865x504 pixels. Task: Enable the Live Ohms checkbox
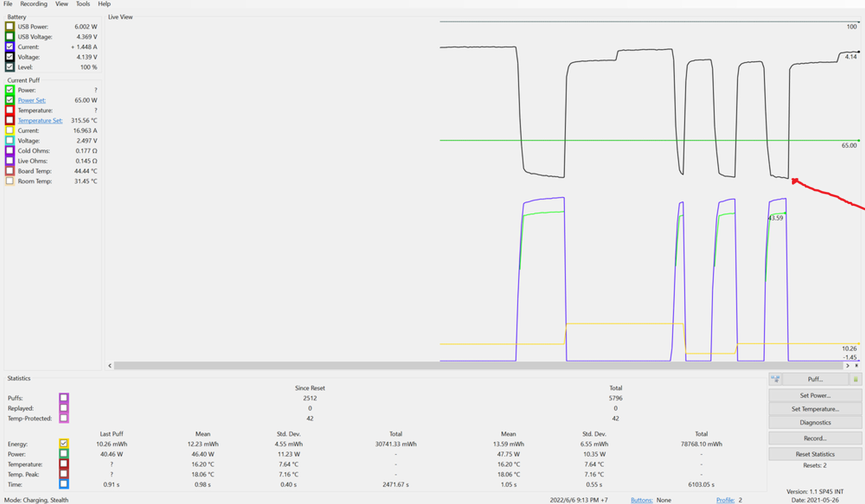10,161
